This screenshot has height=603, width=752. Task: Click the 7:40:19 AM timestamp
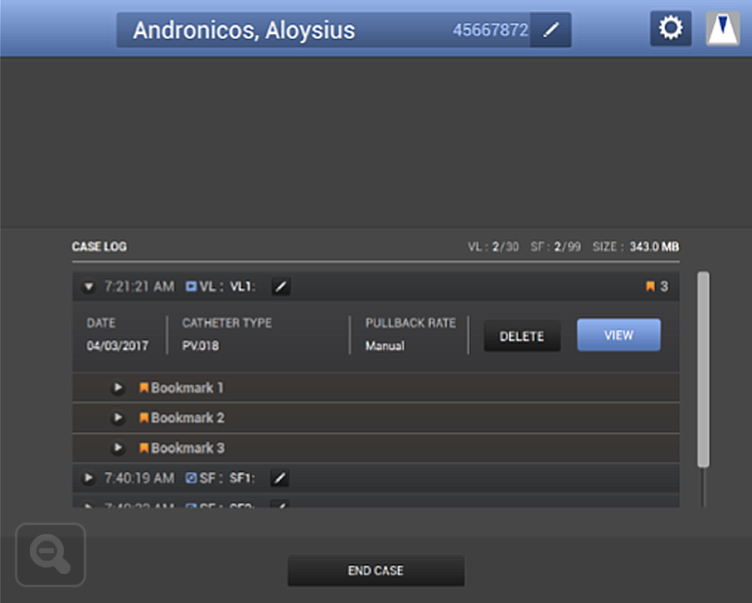[x=139, y=478]
